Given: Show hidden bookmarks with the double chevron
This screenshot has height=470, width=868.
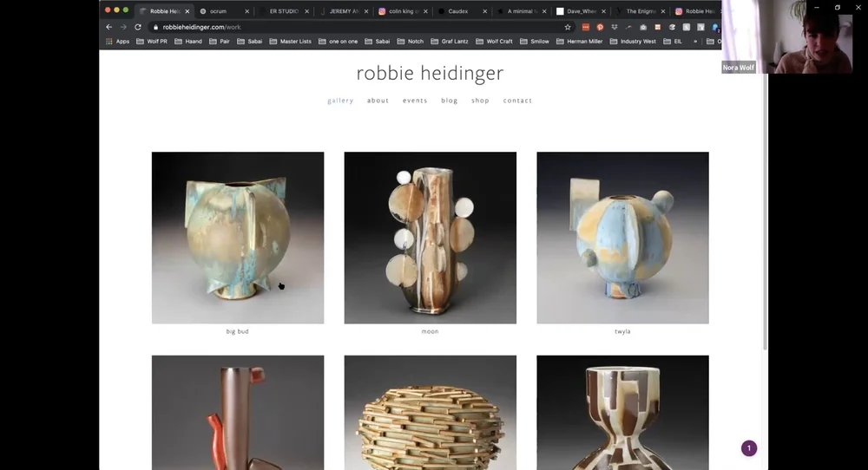Looking at the screenshot, I should (695, 42).
